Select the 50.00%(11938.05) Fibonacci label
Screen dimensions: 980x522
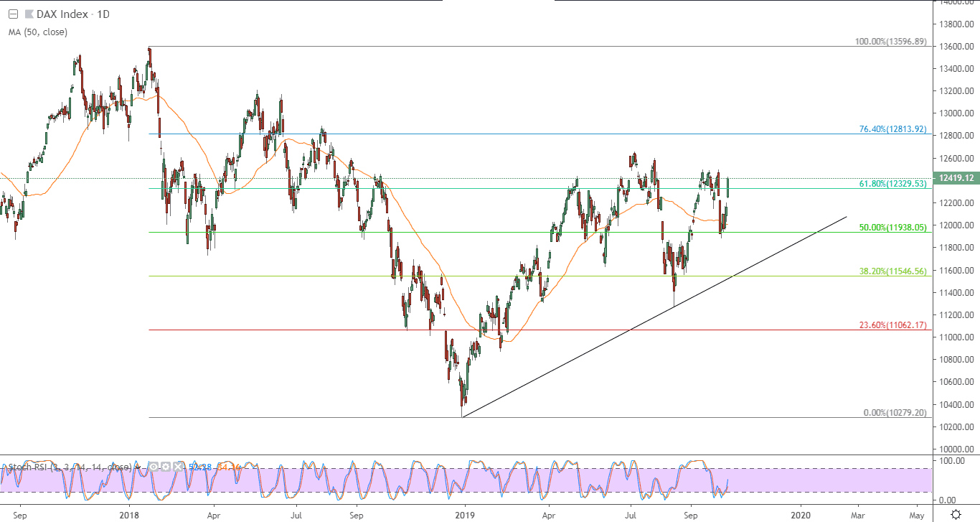[x=893, y=228]
